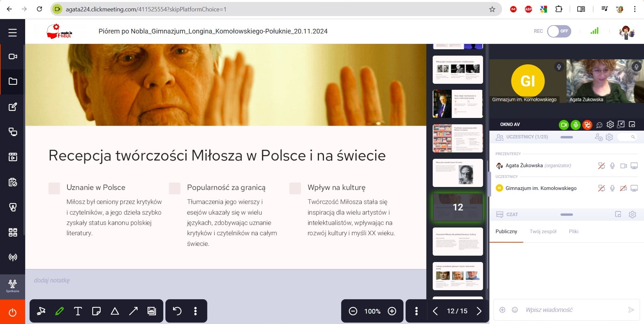Zoom out with the minus button
Image resolution: width=644 pixels, height=324 pixels.
(x=353, y=311)
